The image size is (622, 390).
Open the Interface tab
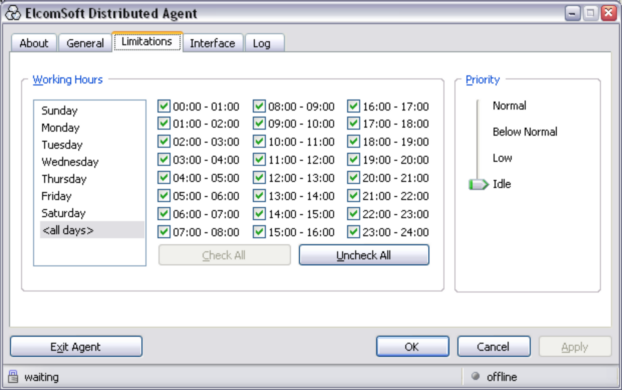pyautogui.click(x=213, y=43)
